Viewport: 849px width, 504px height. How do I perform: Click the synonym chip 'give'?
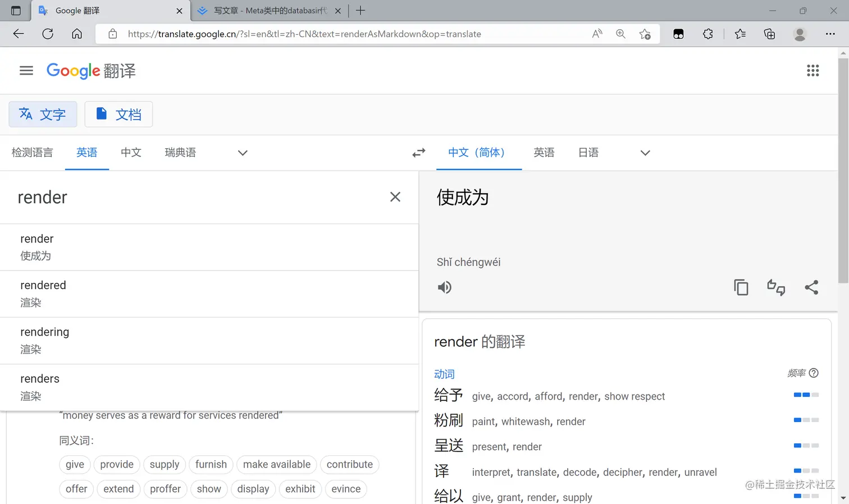[x=75, y=465]
